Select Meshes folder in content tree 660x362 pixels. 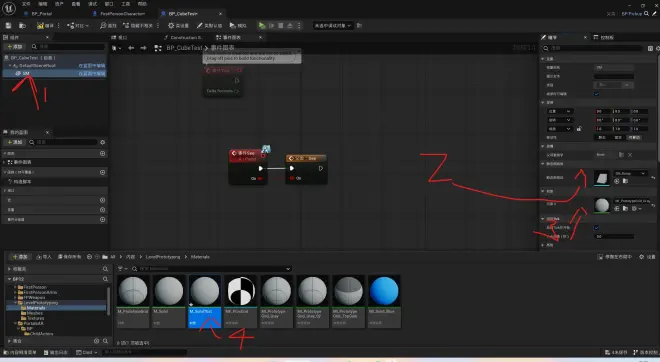(35, 313)
